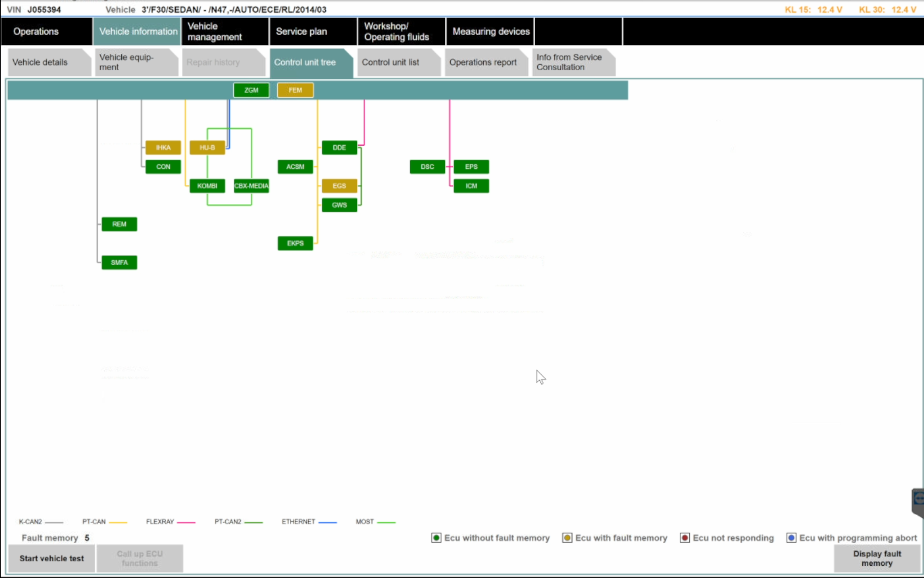Click the IHKA ECU node
924x578 pixels.
click(163, 148)
